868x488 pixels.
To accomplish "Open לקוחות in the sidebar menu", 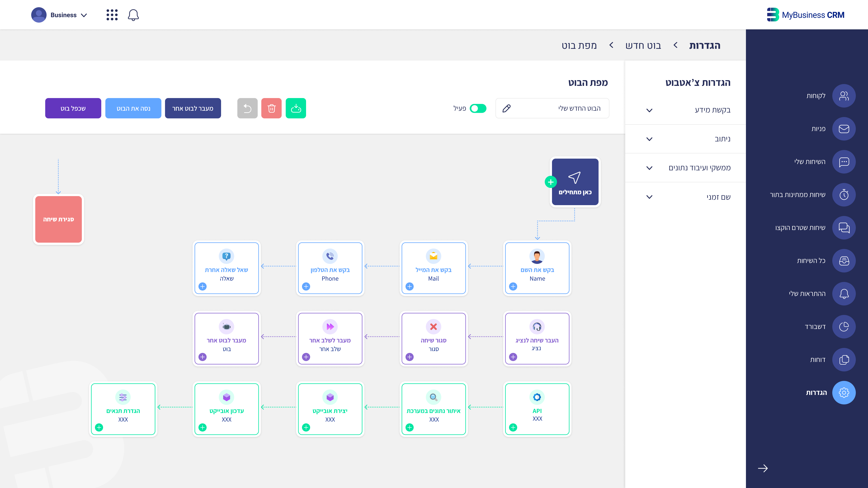I will 844,96.
